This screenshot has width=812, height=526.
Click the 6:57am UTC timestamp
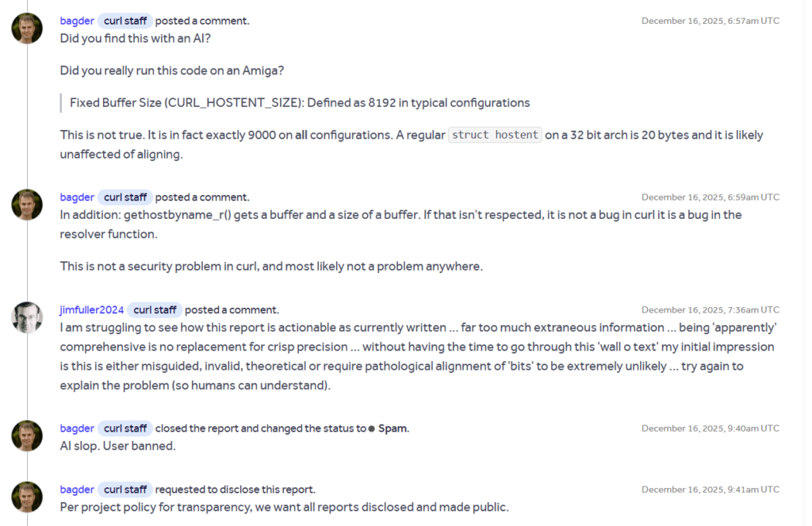710,21
